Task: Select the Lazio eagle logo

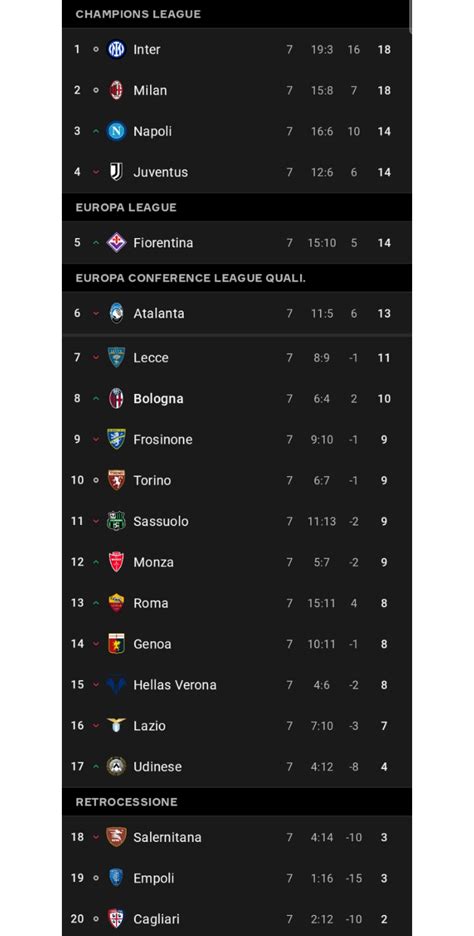Action: point(116,725)
